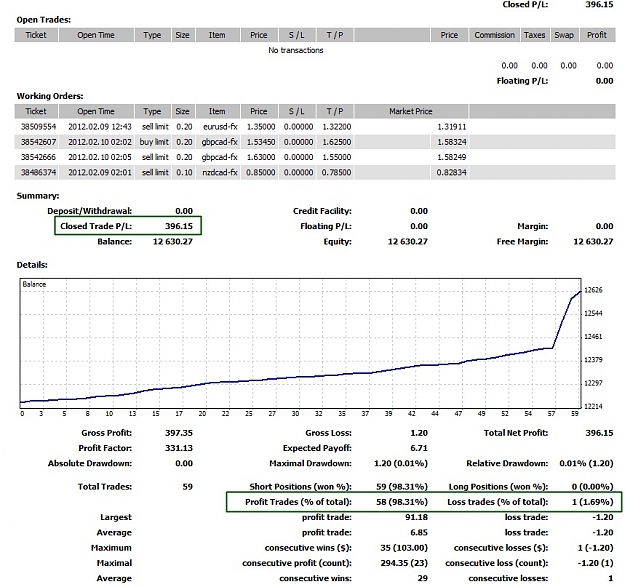Image resolution: width=625 pixels, height=587 pixels.
Task: Click the 'buy limit' order type cell
Action: [154, 142]
